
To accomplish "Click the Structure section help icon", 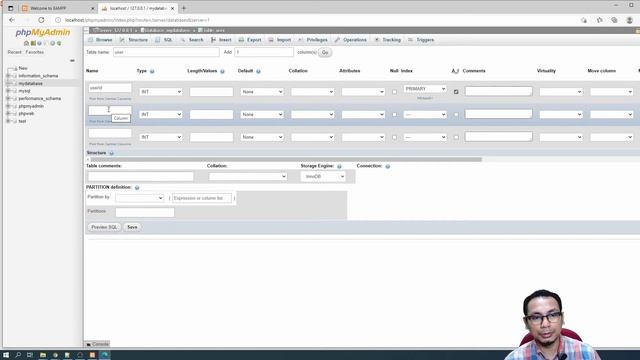I will point(111,153).
